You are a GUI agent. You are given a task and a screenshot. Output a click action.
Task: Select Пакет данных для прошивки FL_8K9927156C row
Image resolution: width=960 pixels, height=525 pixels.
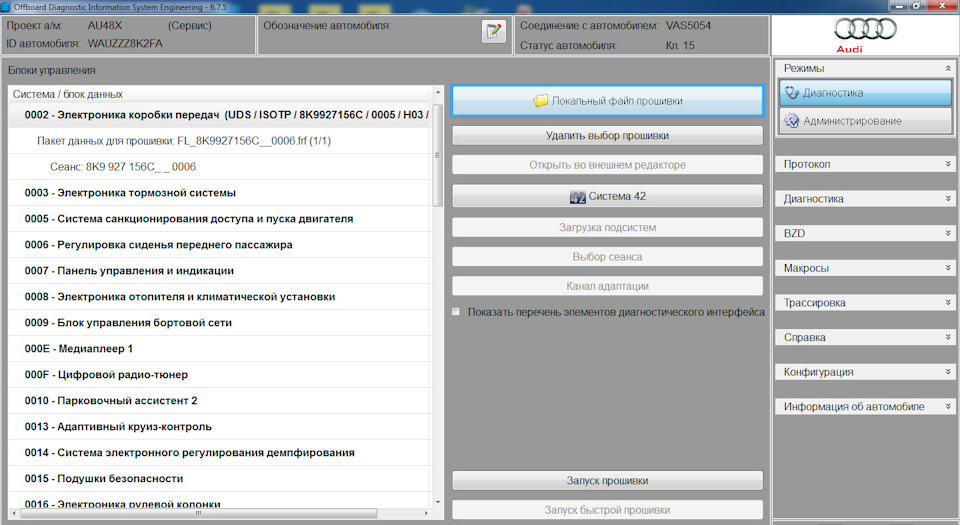[x=220, y=141]
